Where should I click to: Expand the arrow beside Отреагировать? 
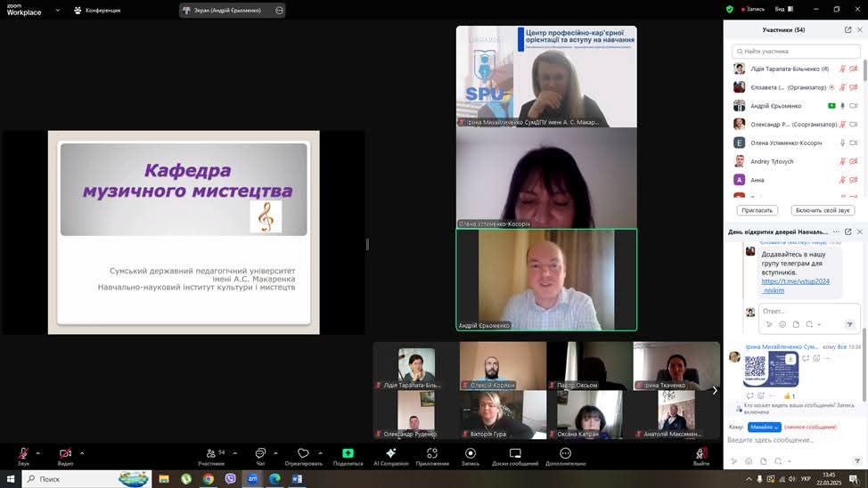pos(320,453)
